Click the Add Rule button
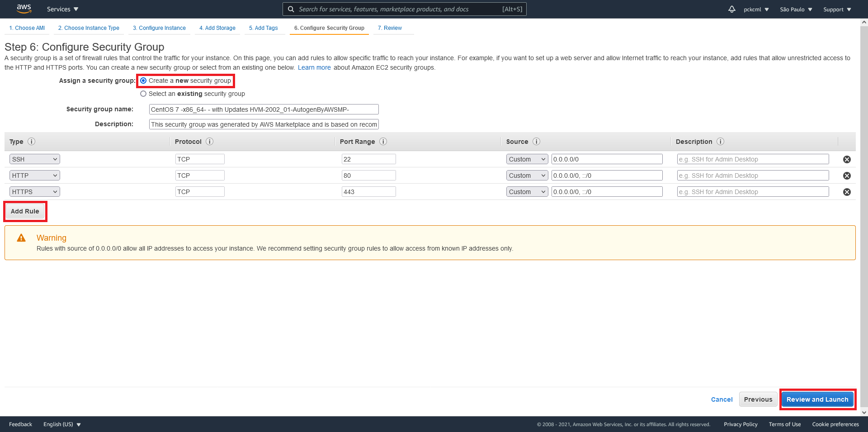This screenshot has width=868, height=432. point(25,211)
